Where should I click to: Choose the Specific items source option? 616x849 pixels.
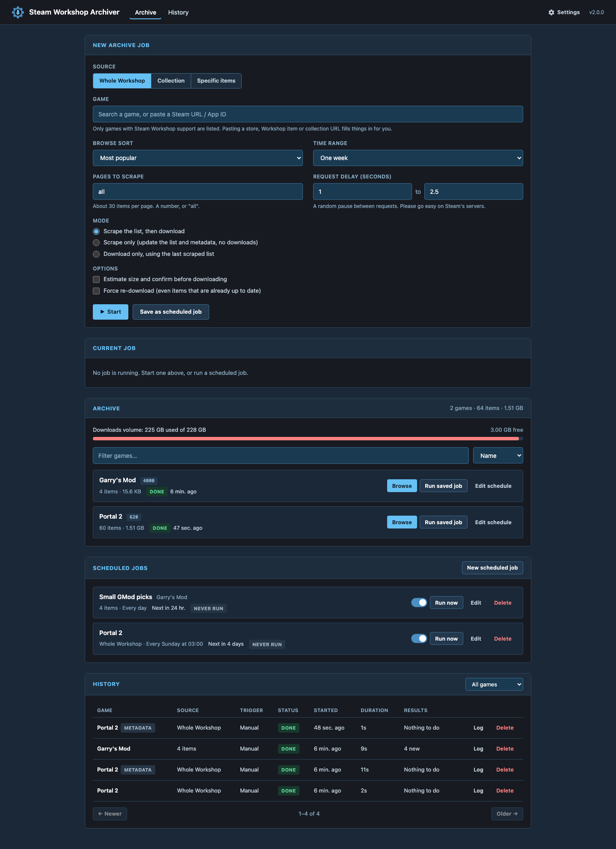point(216,81)
